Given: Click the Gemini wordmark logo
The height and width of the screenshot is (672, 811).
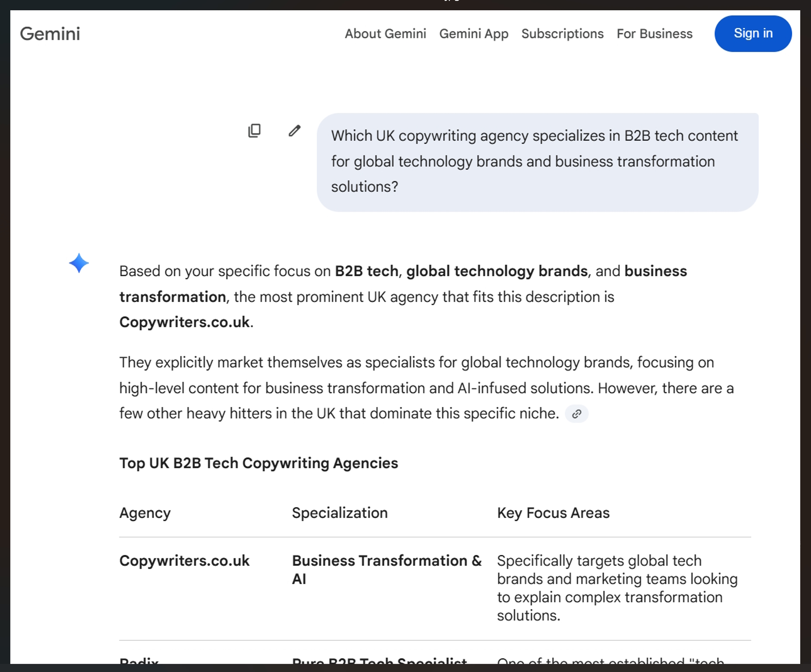Looking at the screenshot, I should point(50,34).
